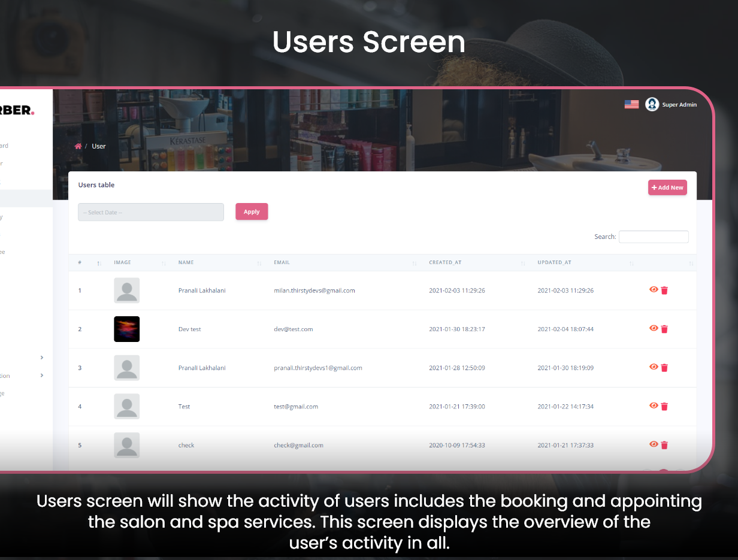738x560 pixels.
Task: Expand the second sidebar chevron submenu
Action: (41, 376)
